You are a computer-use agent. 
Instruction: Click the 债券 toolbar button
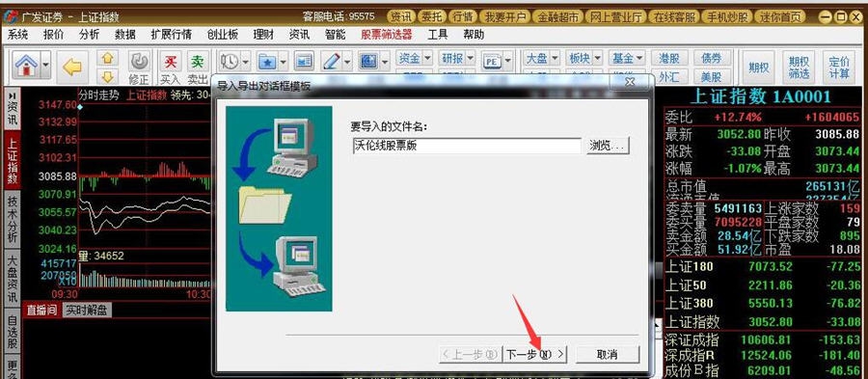click(713, 58)
